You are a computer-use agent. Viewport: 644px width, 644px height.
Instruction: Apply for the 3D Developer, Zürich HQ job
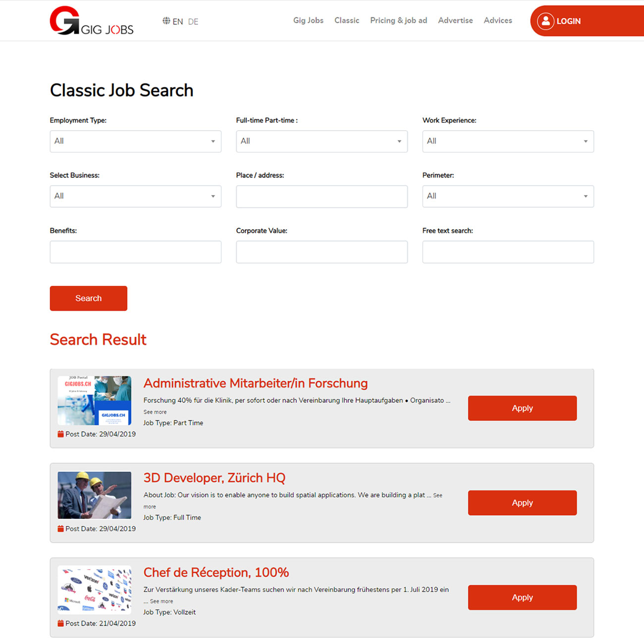pyautogui.click(x=522, y=503)
